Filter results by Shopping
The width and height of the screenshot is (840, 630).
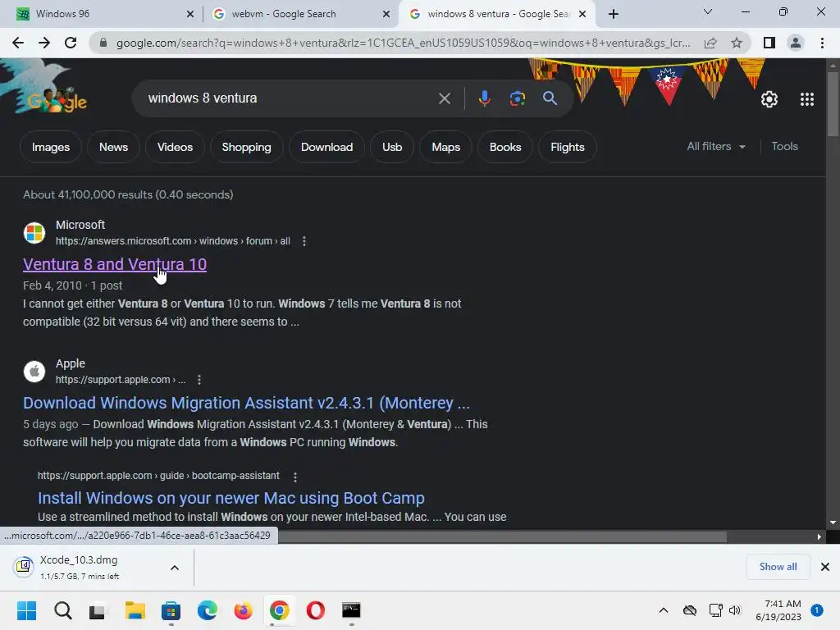point(246,147)
